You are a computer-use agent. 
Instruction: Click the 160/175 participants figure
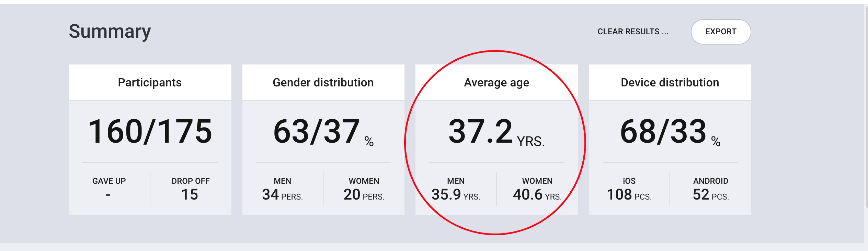(x=150, y=131)
